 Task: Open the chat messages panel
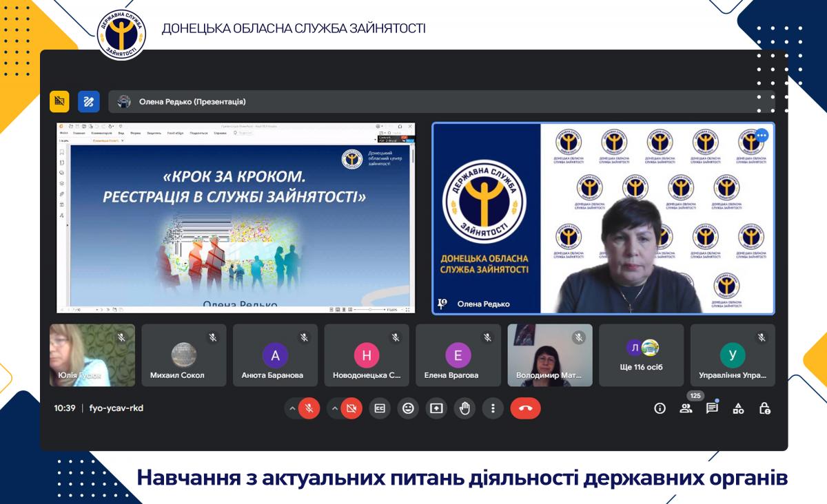712,408
